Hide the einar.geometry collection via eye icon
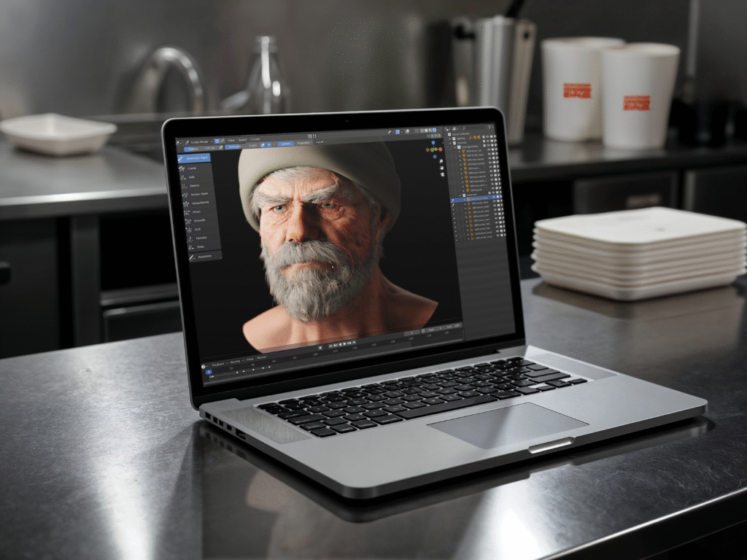The image size is (747, 560). [x=488, y=145]
